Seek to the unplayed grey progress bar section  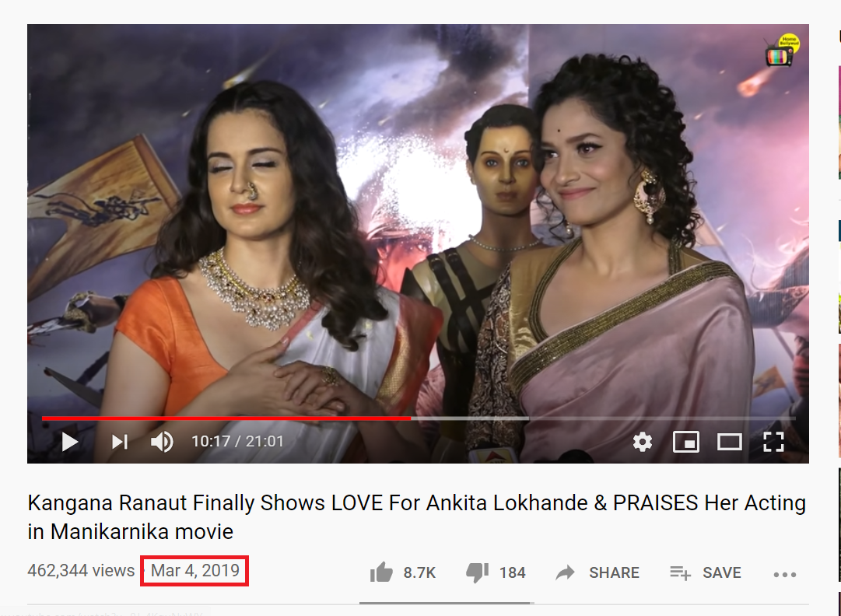[603, 418]
